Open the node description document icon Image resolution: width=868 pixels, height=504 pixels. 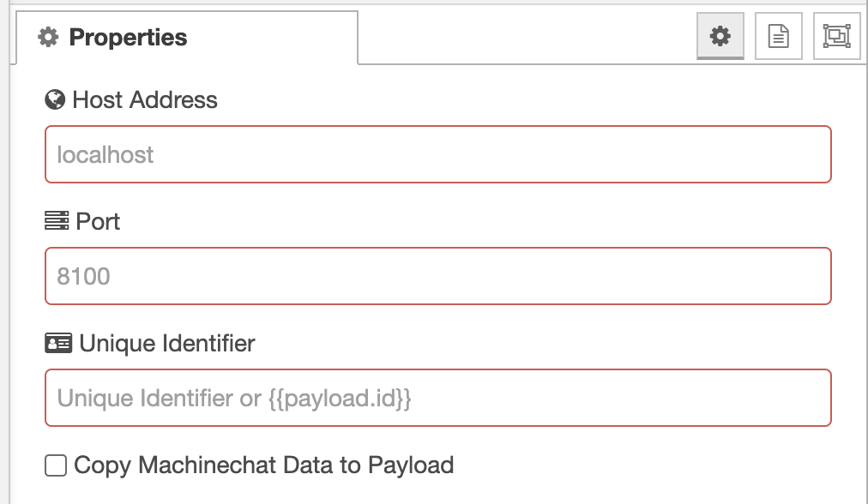coord(778,36)
